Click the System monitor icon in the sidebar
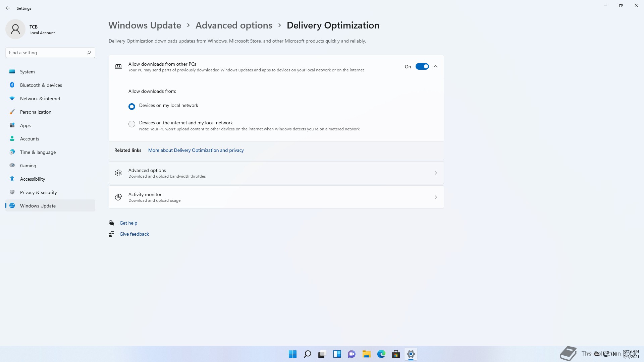 (12, 72)
